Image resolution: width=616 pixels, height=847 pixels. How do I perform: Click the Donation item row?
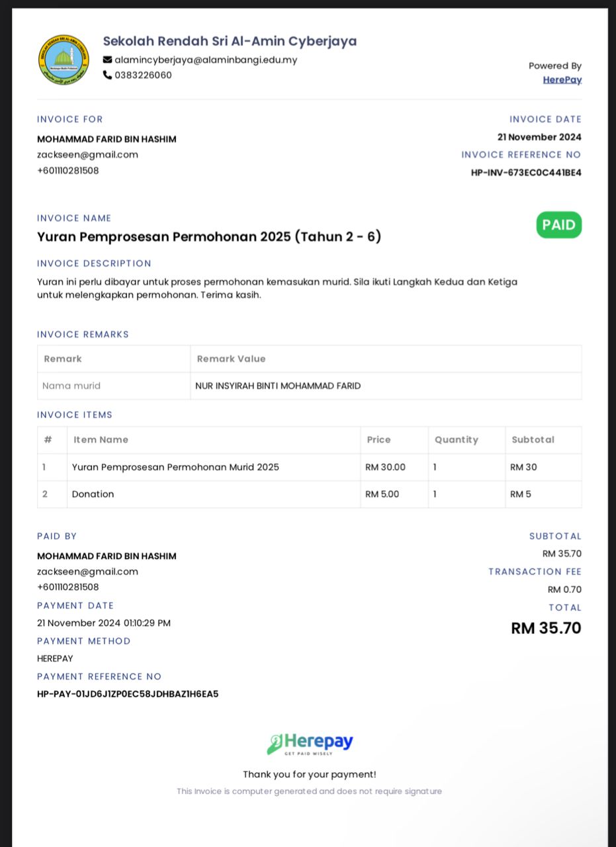tap(309, 494)
